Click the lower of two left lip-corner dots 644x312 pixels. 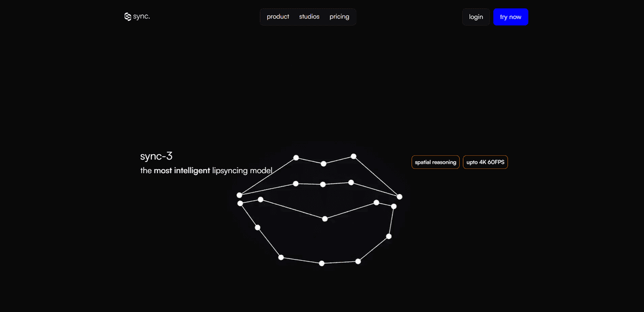(x=240, y=204)
